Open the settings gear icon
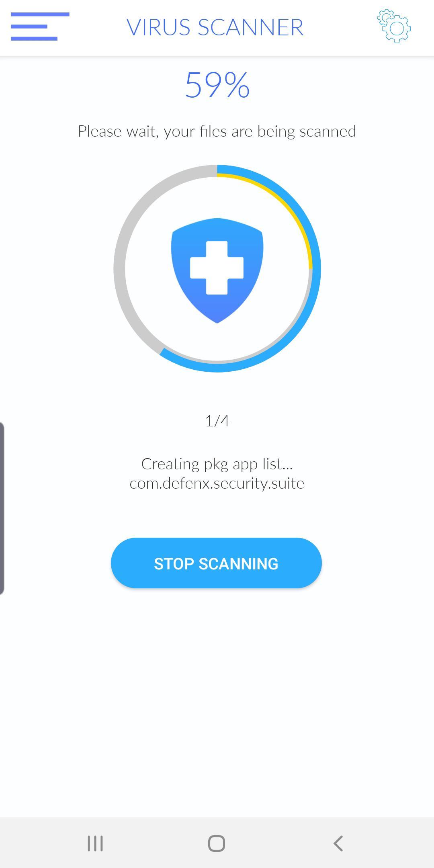The width and height of the screenshot is (434, 868). pyautogui.click(x=394, y=26)
